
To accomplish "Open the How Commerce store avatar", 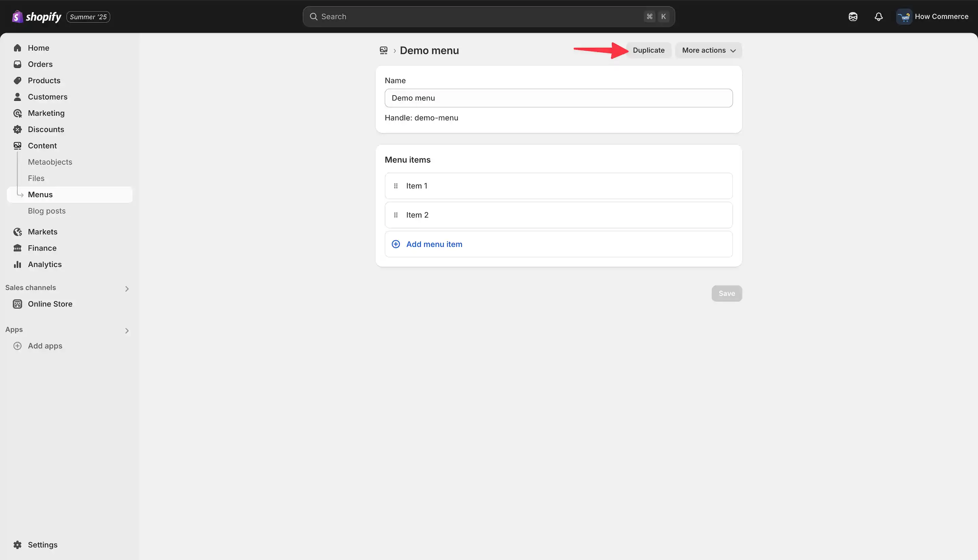I will click(x=904, y=17).
